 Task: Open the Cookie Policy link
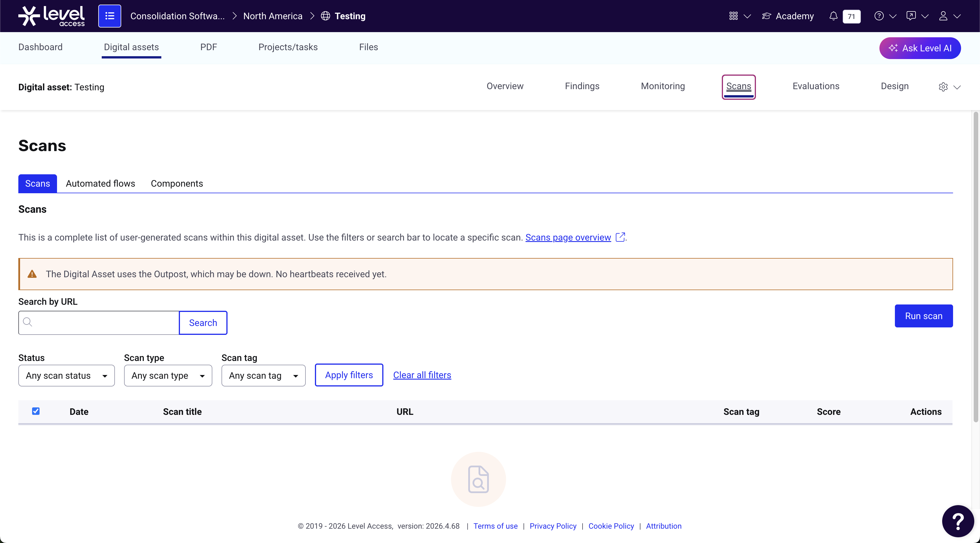611,526
